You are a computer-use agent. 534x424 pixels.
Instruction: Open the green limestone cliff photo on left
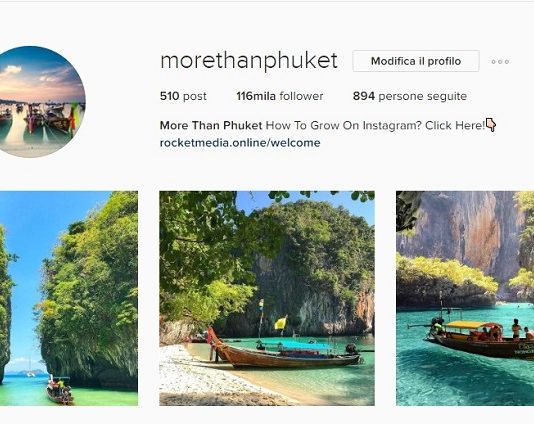coord(69,298)
